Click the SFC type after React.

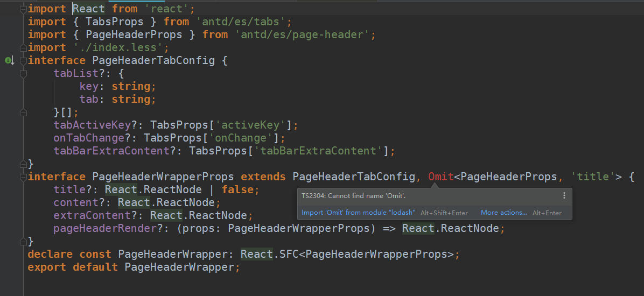pos(288,255)
